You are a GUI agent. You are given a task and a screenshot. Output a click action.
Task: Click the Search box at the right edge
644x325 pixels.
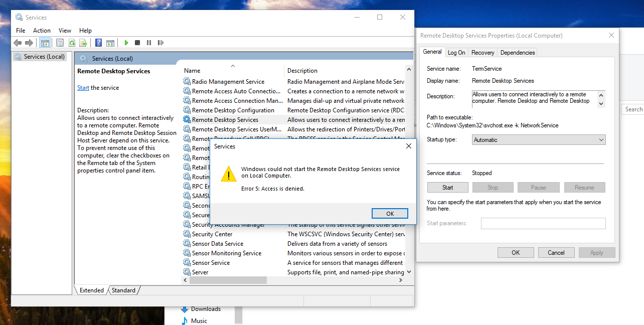632,109
